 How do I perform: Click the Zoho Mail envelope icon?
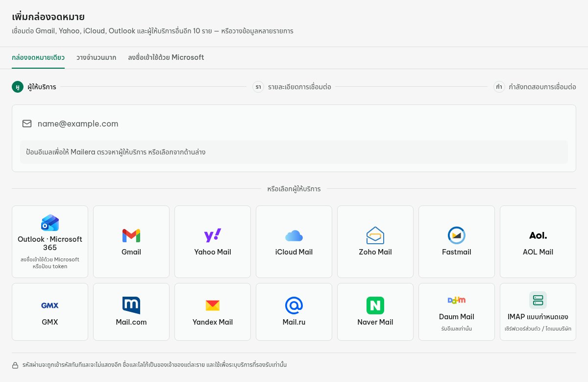375,235
